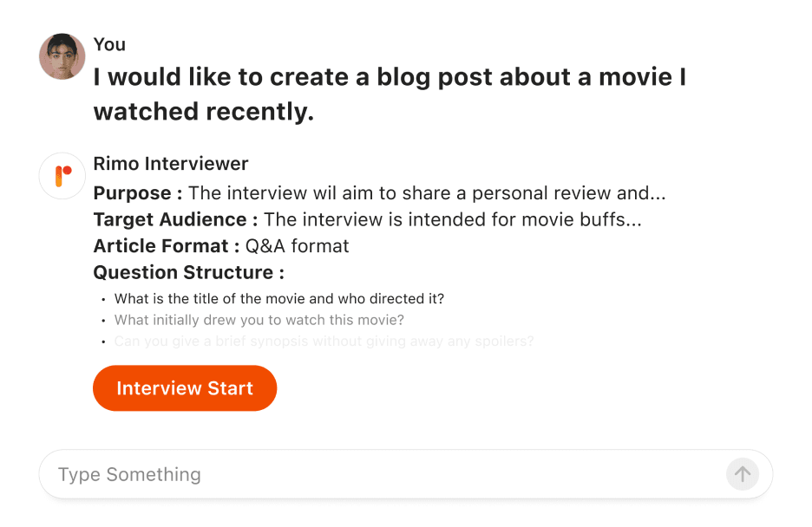Start the interview with the orange button
Image resolution: width=812 pixels, height=527 pixels.
[x=185, y=387]
